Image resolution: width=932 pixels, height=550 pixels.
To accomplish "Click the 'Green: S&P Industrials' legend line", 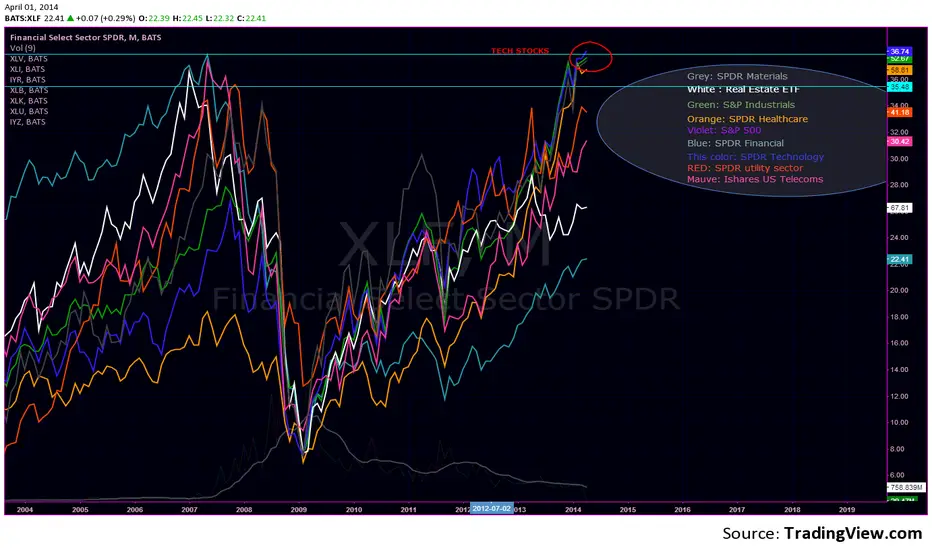I will 741,105.
